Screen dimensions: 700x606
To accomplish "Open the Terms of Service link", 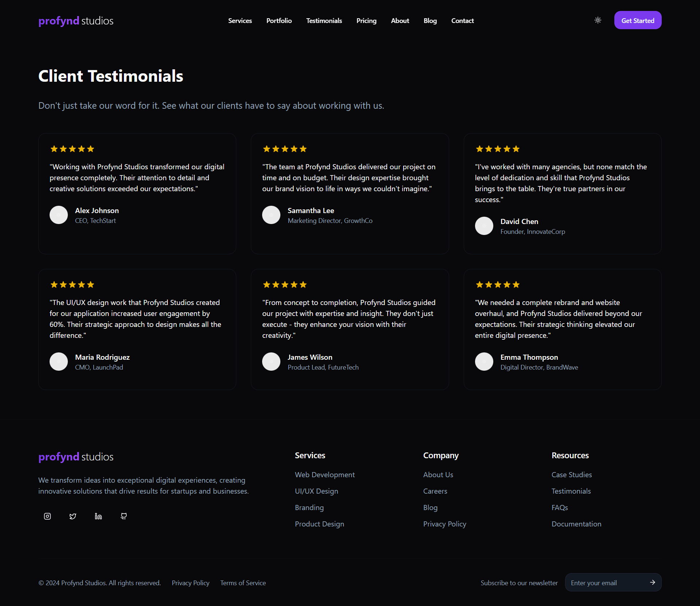I will [x=243, y=583].
